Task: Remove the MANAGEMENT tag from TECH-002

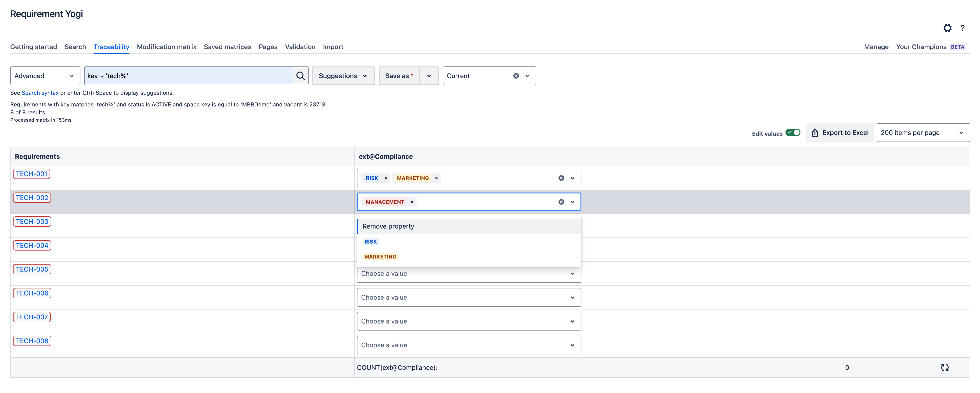Action: pos(412,202)
